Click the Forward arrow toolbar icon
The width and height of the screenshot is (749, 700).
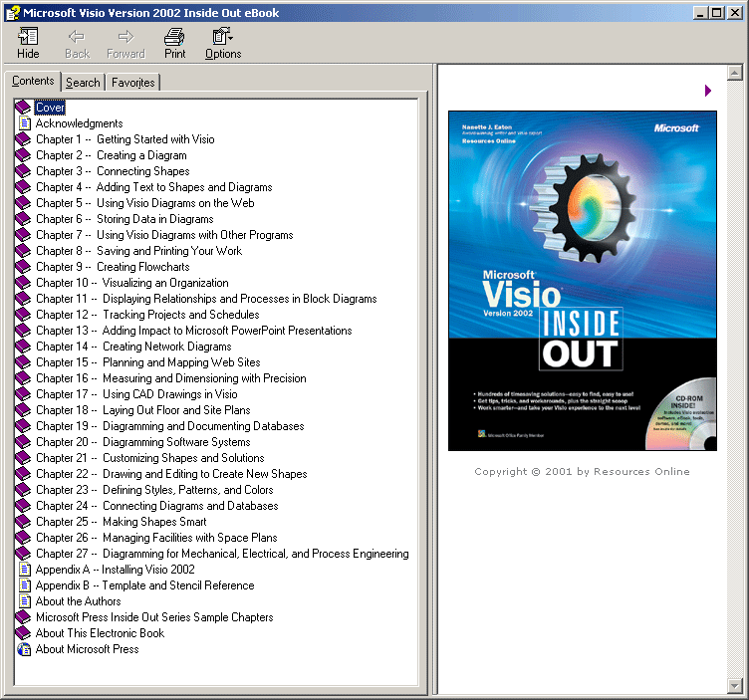coord(125,43)
